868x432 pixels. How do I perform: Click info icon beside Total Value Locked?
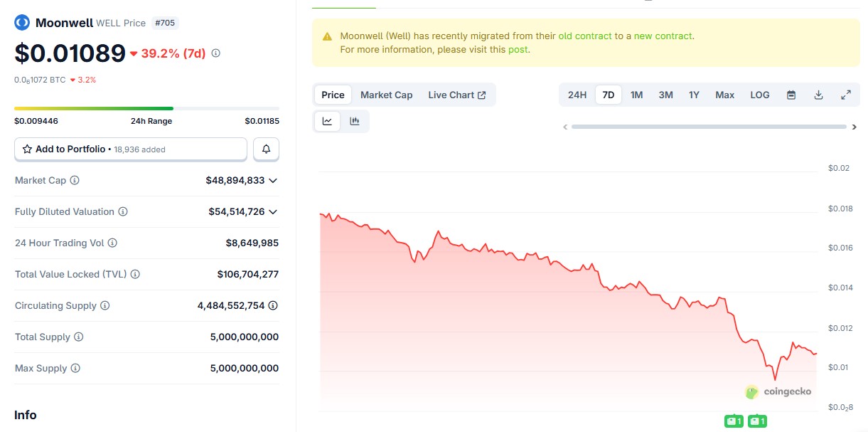(x=135, y=275)
